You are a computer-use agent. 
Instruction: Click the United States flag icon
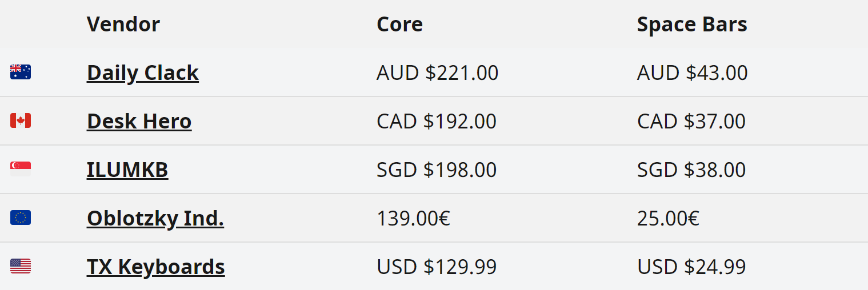[x=21, y=266]
